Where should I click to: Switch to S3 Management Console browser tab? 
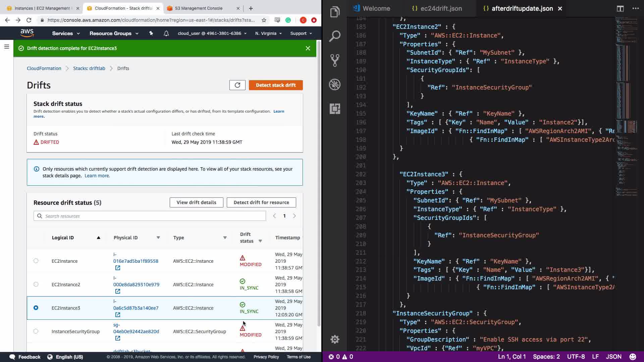(199, 8)
